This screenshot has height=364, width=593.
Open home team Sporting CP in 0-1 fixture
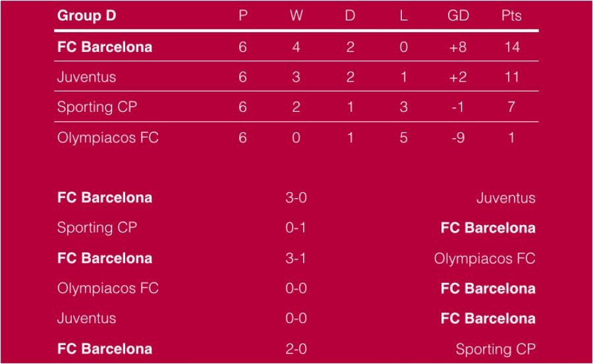97,228
